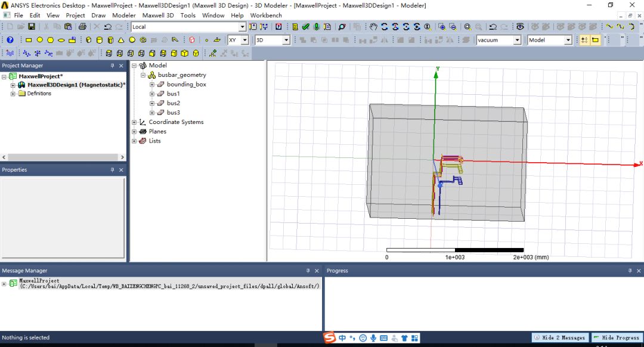Image resolution: width=644 pixels, height=347 pixels.
Task: Expand the Coordinate Systems tree node
Action: coord(134,122)
